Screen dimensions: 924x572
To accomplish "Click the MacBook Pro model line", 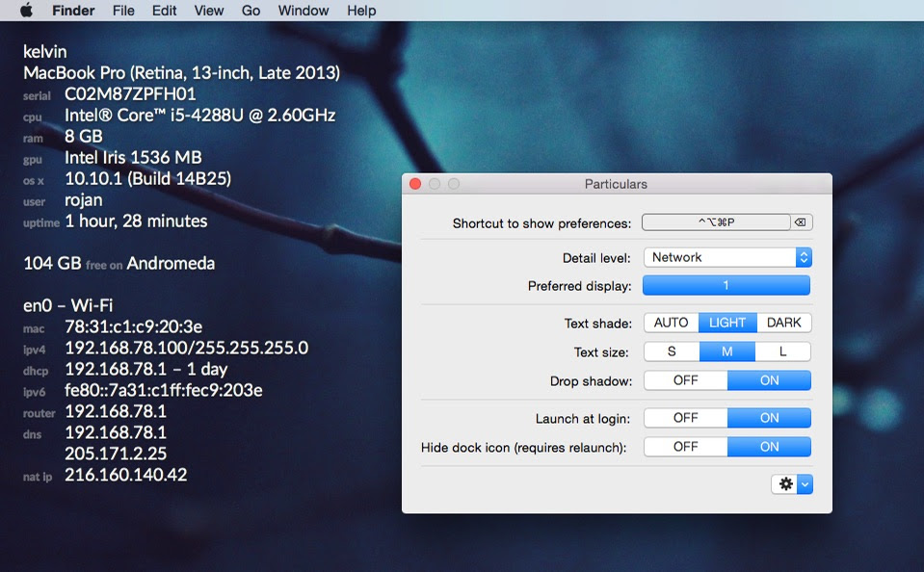I will point(181,73).
